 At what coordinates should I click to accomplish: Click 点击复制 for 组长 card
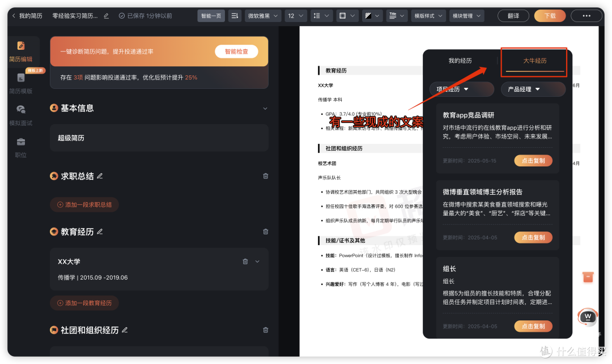click(533, 326)
